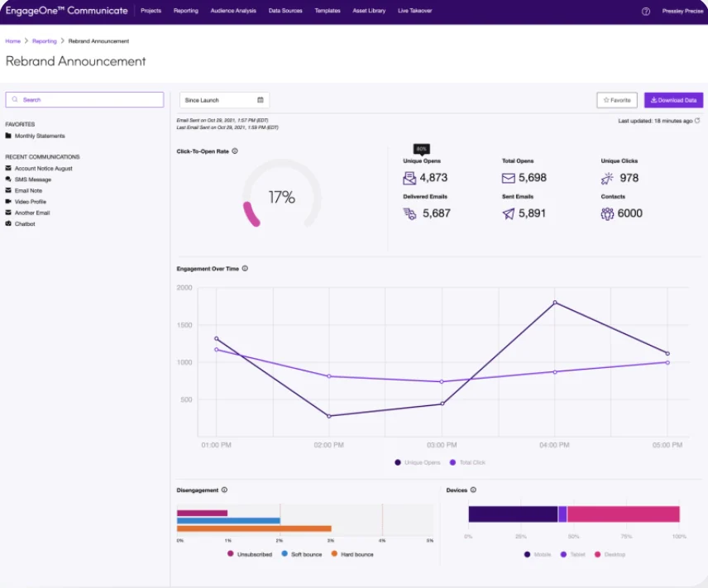708x588 pixels.
Task: Go to Reporting breadcrumb link
Action: [x=45, y=41]
